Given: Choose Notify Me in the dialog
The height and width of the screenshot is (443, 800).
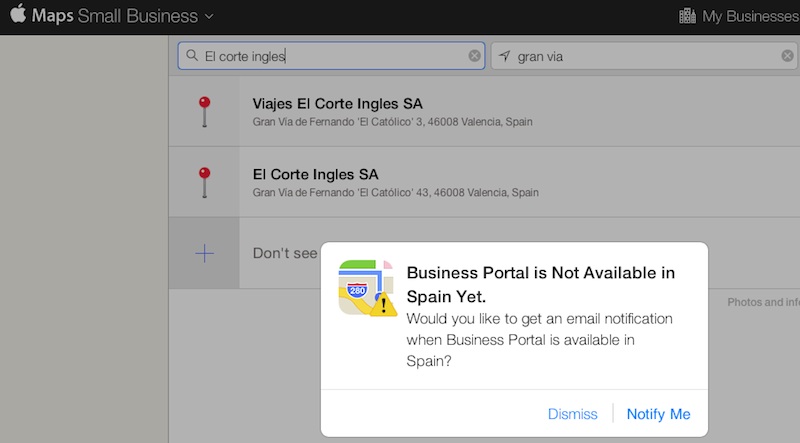Looking at the screenshot, I should [658, 414].
